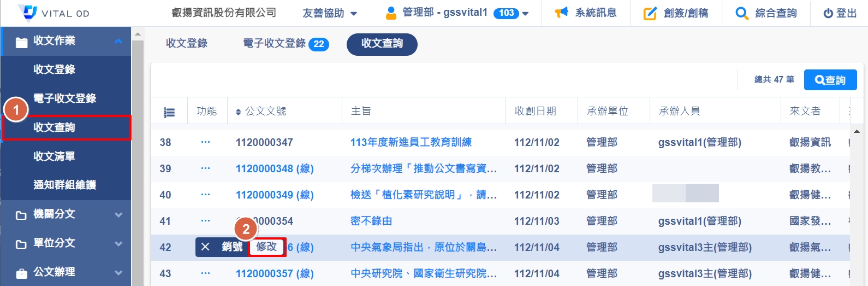868x286 pixels.
Task: Open the 管理部 gssvital1 user dropdown
Action: pyautogui.click(x=457, y=13)
